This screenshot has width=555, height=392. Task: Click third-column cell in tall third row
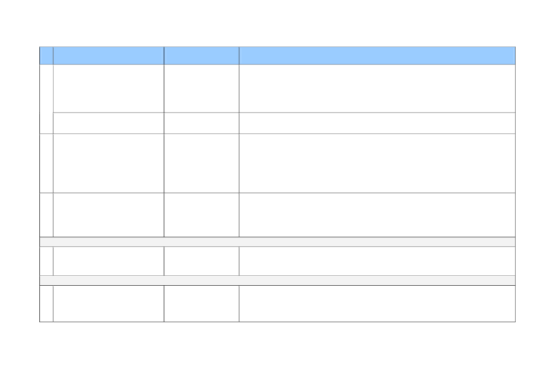pyautogui.click(x=201, y=163)
